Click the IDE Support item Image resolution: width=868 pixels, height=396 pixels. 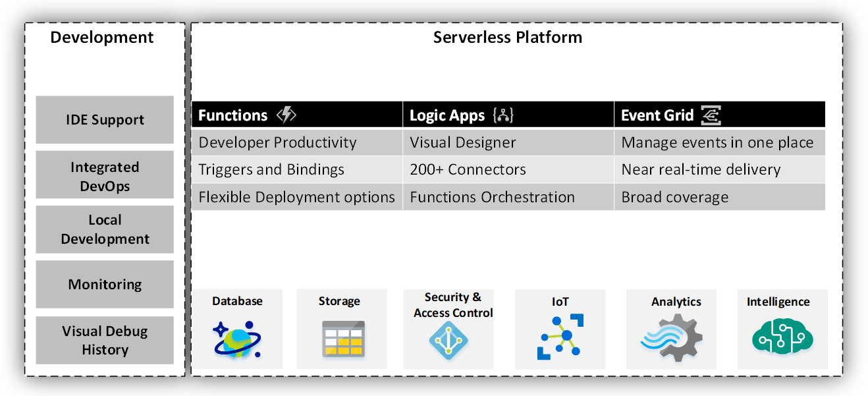[104, 120]
